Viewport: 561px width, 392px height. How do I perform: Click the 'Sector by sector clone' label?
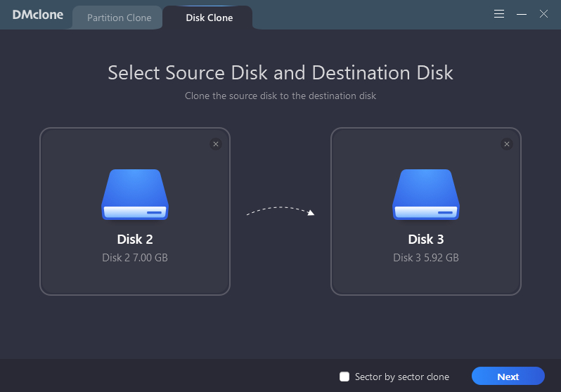pos(402,377)
